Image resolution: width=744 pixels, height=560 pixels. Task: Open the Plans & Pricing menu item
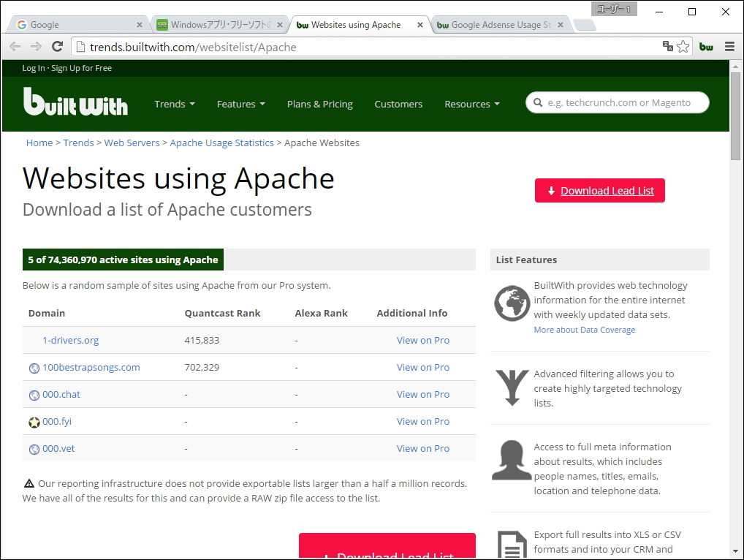(319, 104)
